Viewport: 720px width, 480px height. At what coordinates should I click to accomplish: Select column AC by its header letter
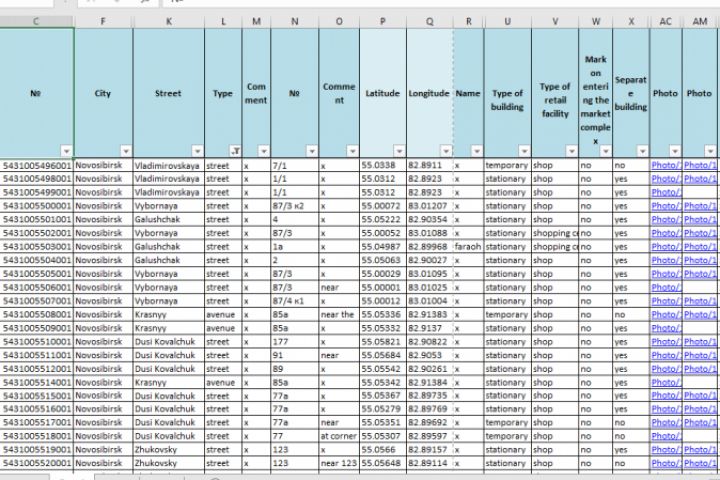pos(666,22)
